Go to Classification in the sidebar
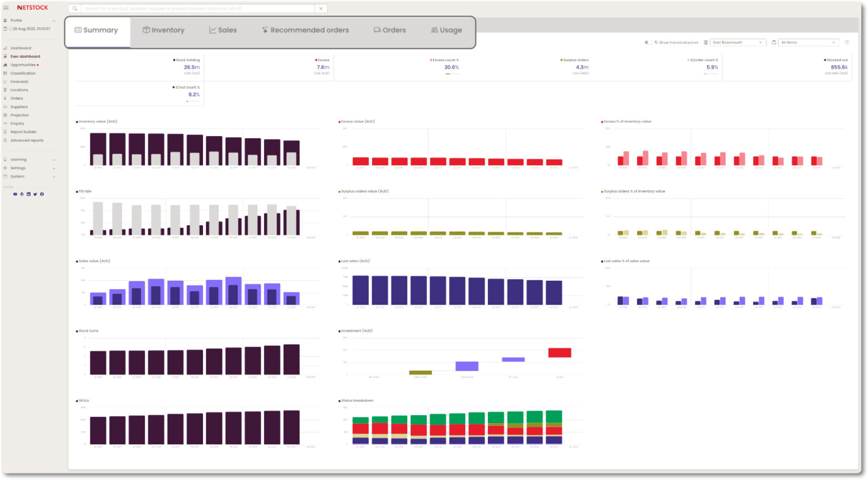The height and width of the screenshot is (480, 868). click(x=23, y=73)
